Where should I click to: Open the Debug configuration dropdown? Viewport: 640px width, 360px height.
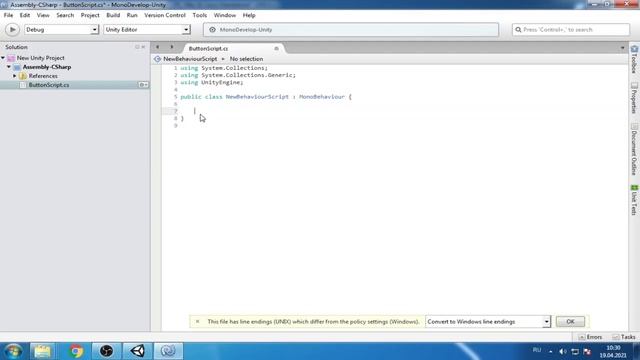(x=61, y=29)
